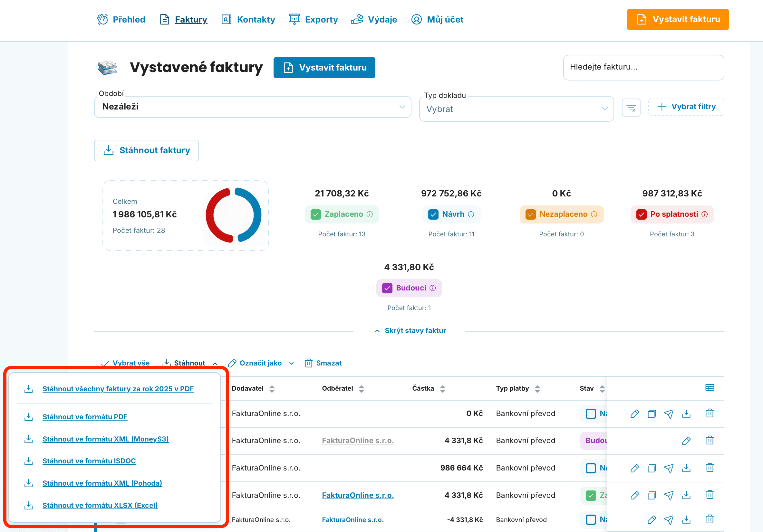Select all invoices with Vybrat vše
The image size is (763, 532).
click(125, 363)
